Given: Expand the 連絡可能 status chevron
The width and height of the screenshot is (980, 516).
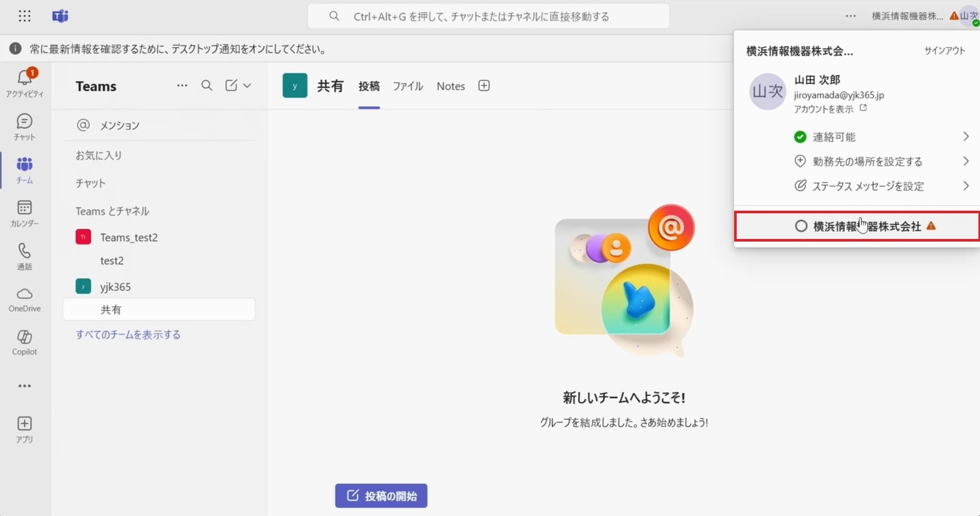Looking at the screenshot, I should pyautogui.click(x=966, y=136).
